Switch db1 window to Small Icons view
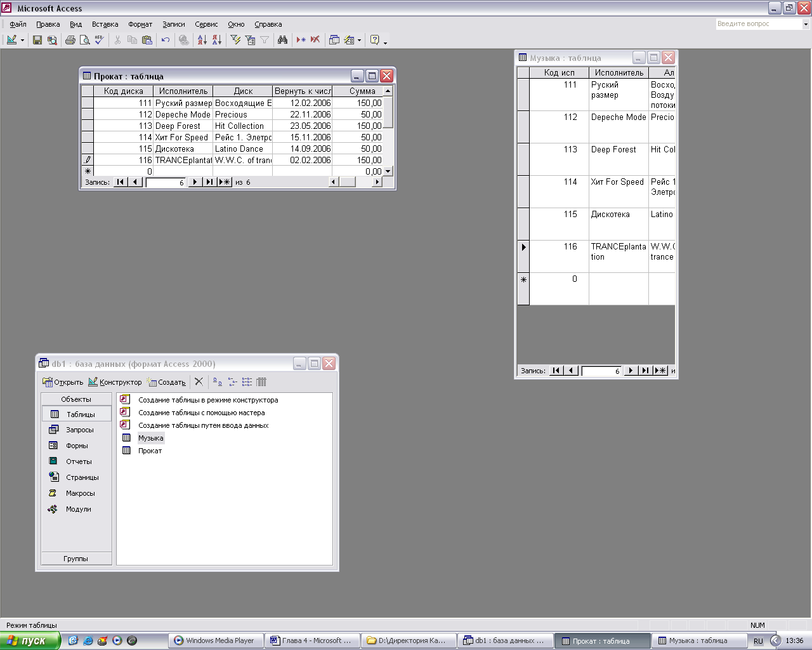 tap(232, 381)
